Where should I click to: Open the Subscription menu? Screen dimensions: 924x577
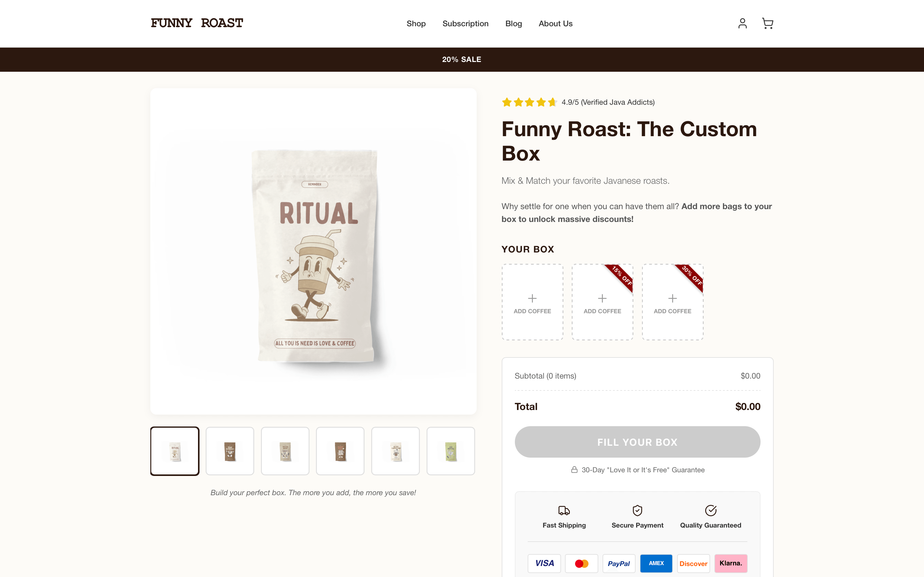click(465, 23)
